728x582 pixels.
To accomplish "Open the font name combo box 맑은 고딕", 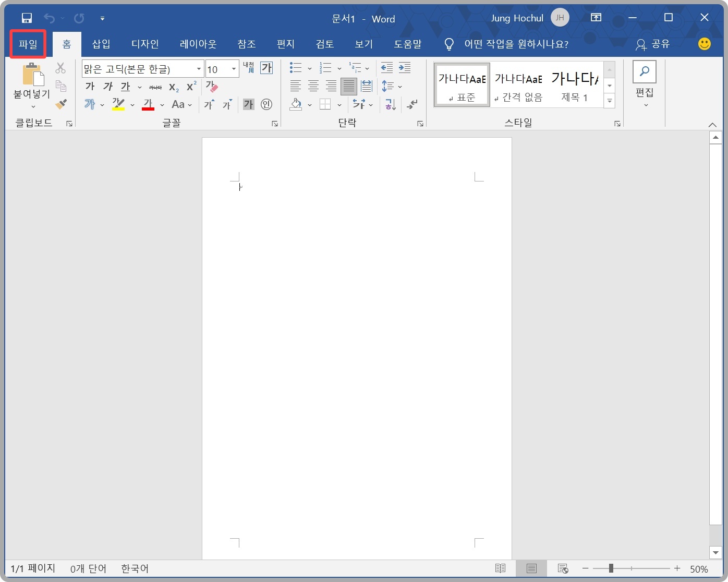I will (x=143, y=69).
